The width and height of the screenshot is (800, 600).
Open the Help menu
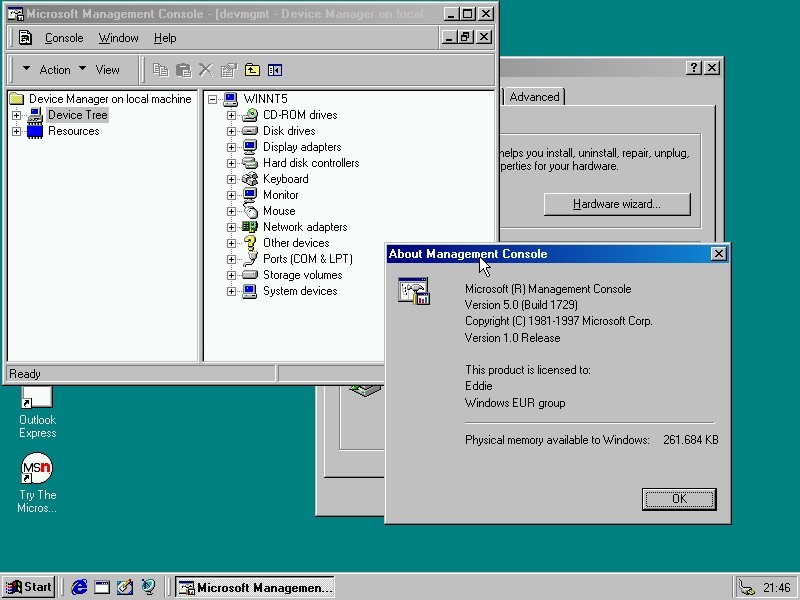click(x=165, y=38)
